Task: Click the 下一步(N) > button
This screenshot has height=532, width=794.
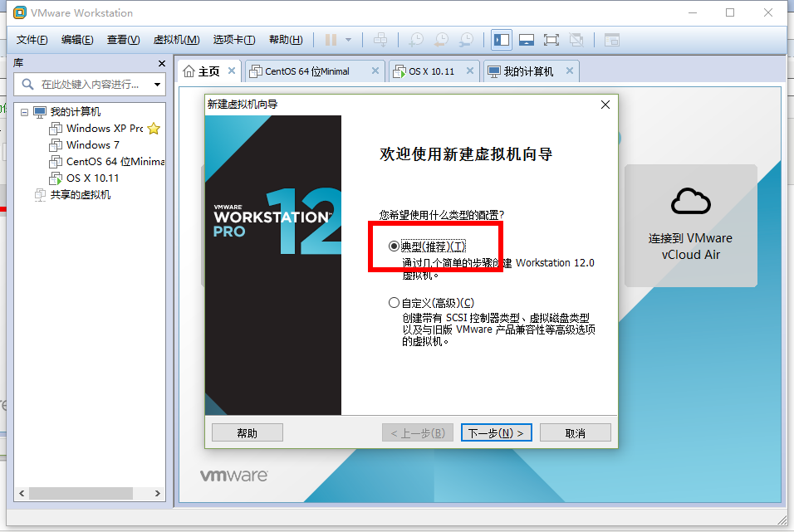Action: click(497, 432)
